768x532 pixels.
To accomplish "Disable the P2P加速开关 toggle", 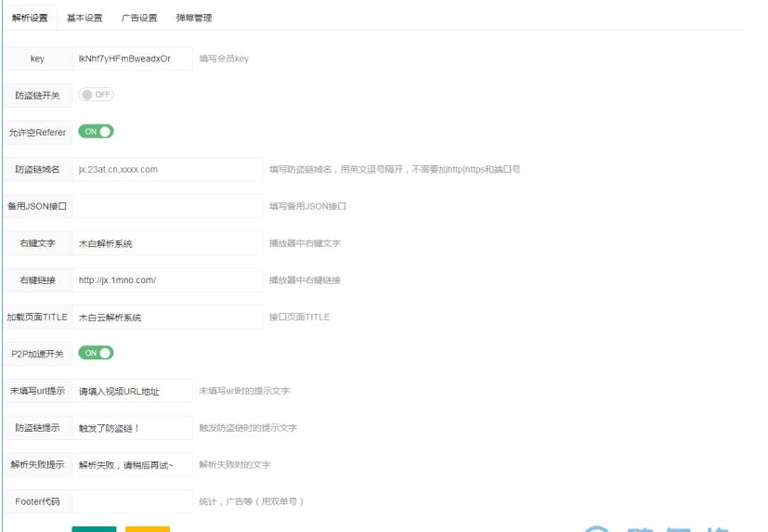I will [x=96, y=353].
